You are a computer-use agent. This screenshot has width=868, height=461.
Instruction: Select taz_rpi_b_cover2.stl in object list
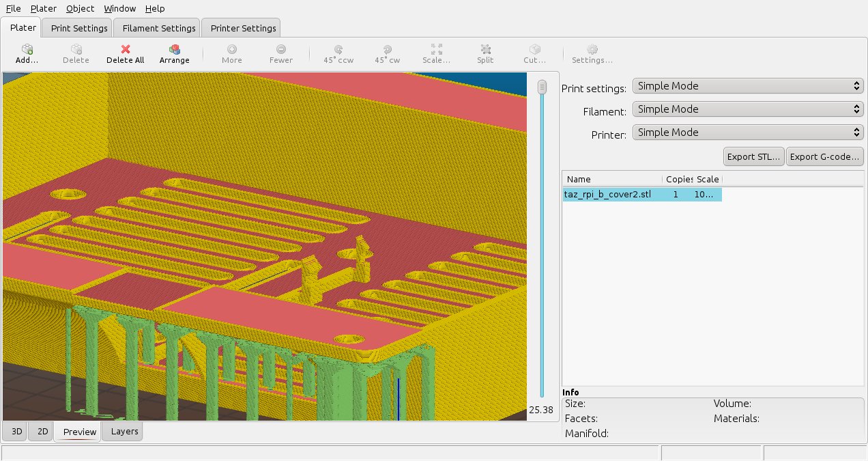607,195
